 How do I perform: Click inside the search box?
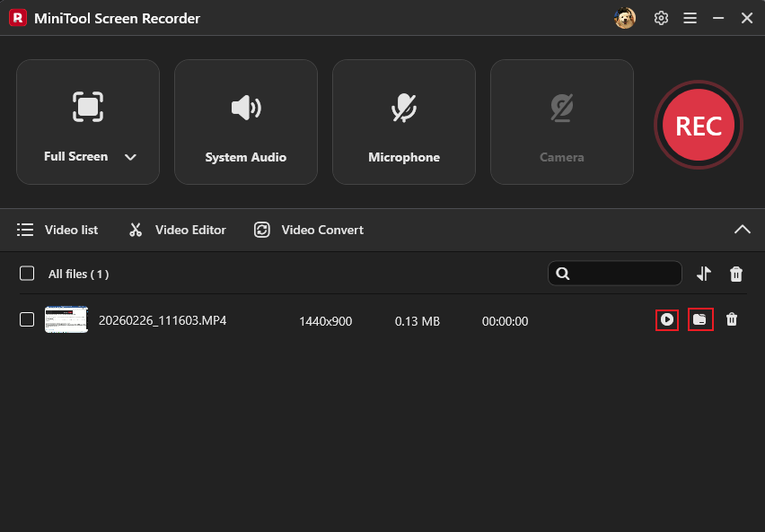pyautogui.click(x=620, y=274)
